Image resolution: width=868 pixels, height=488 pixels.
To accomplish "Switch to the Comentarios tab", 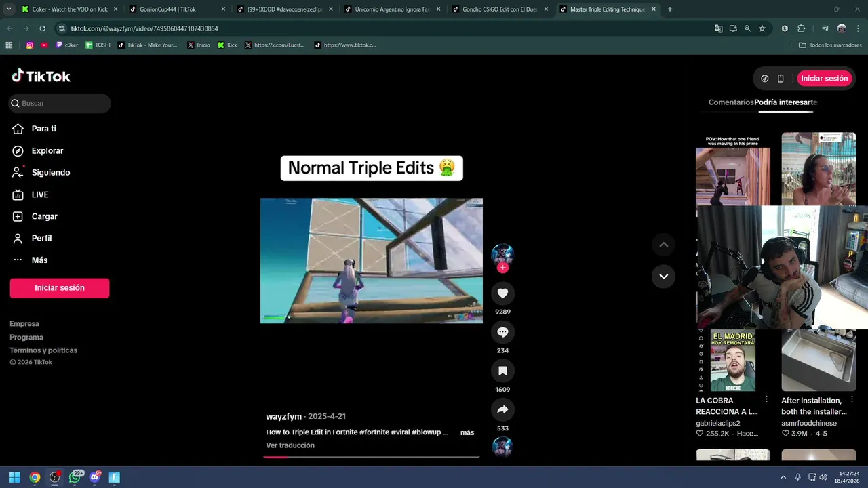I will coord(731,102).
